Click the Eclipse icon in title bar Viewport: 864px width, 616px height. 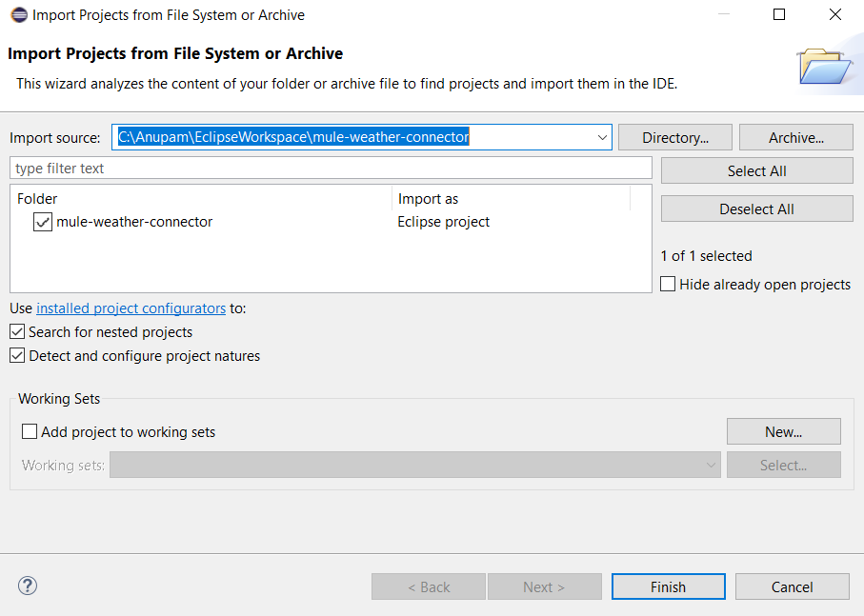coord(18,14)
